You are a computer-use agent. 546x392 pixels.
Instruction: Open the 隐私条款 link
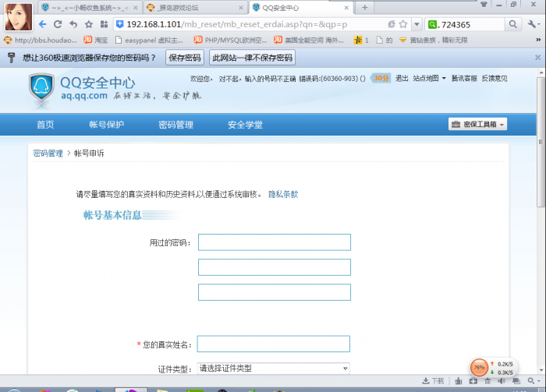(283, 194)
